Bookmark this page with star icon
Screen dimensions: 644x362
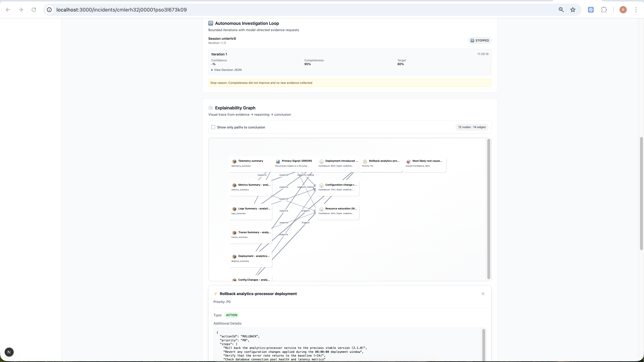click(x=573, y=10)
